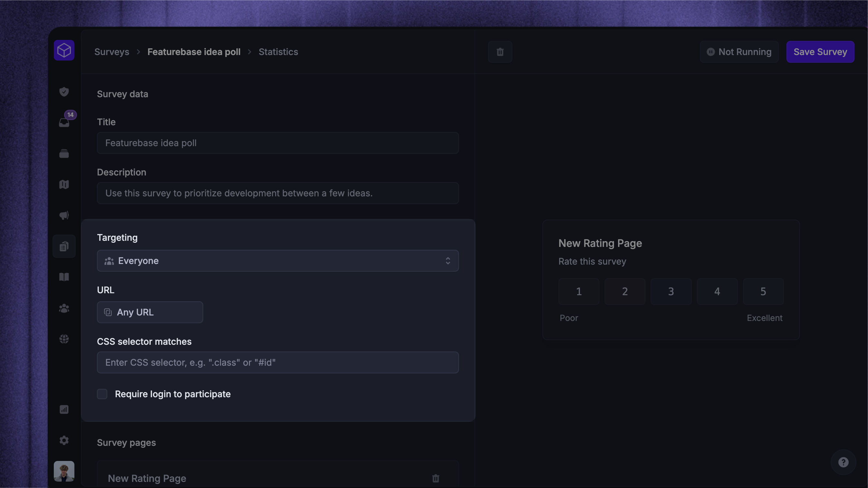Click the 'CSS selector matches' label
Viewport: 868px width, 488px height.
click(x=144, y=342)
